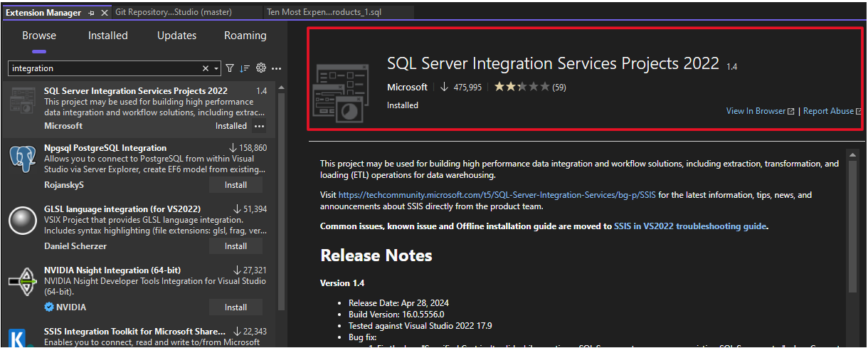Open more options next to Installed label
The height and width of the screenshot is (348, 868).
pyautogui.click(x=259, y=126)
